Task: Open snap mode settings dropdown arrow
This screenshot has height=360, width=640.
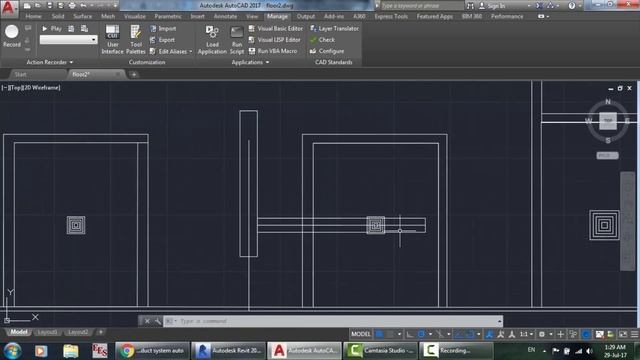Action: coord(399,334)
